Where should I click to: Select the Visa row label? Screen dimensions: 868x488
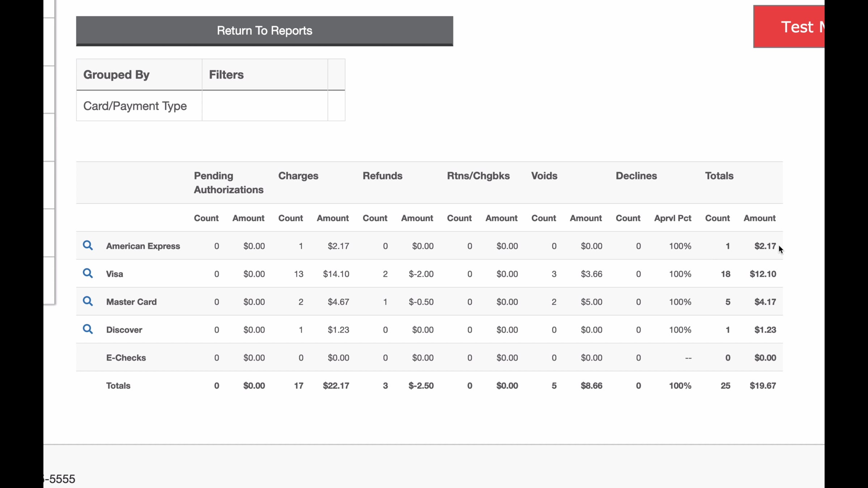click(x=114, y=274)
